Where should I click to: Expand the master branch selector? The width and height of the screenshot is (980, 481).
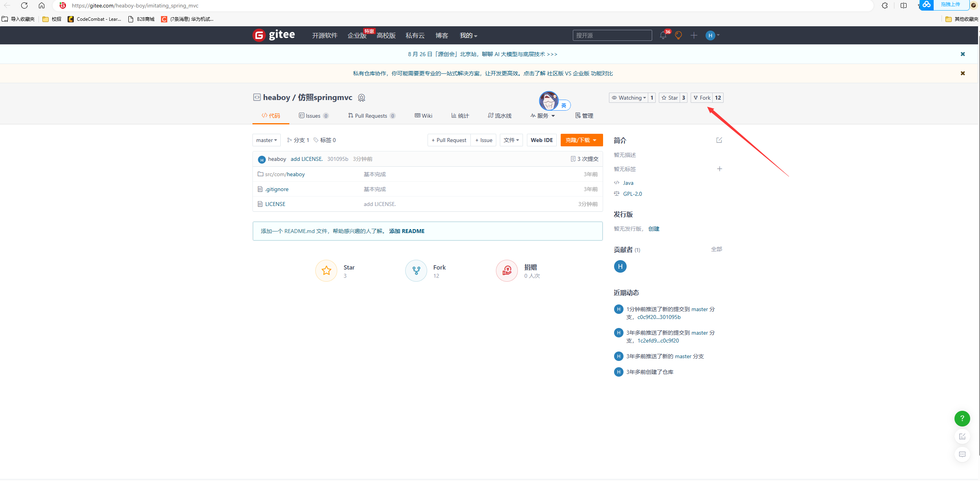(266, 140)
